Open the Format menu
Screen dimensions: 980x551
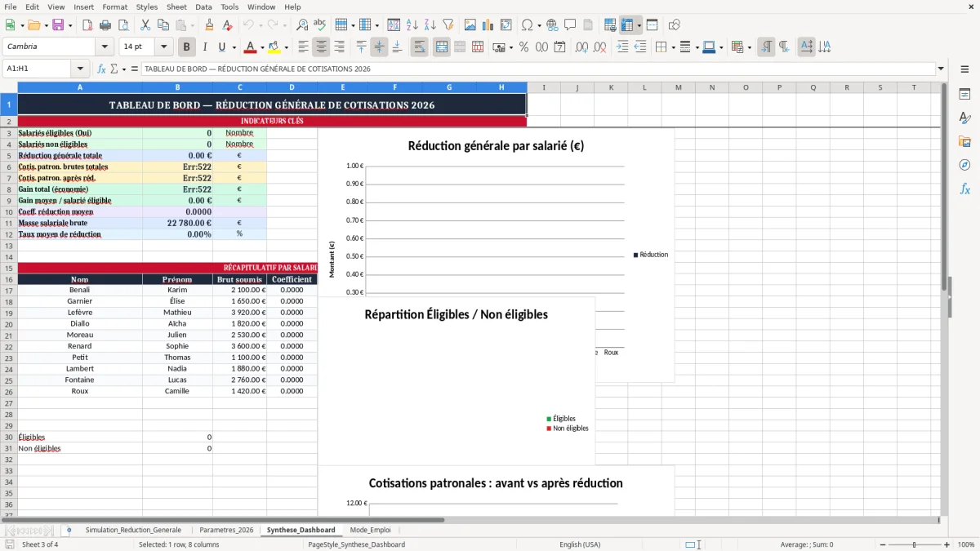(x=114, y=7)
